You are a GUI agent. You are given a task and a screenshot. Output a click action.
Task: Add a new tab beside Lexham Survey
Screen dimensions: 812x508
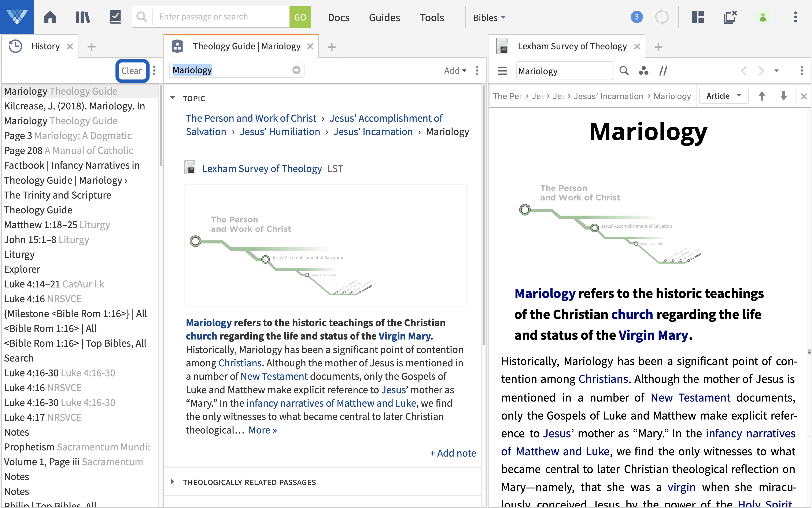coord(658,47)
